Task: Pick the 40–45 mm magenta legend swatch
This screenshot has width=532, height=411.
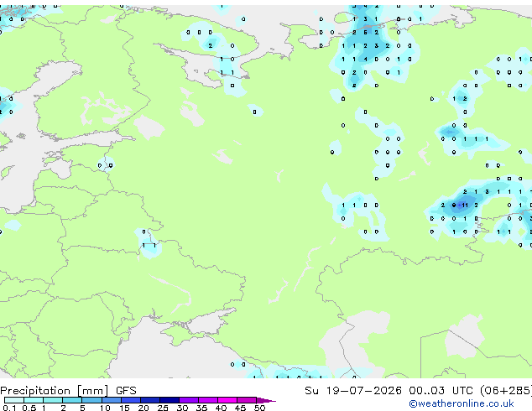Action: pos(227,400)
